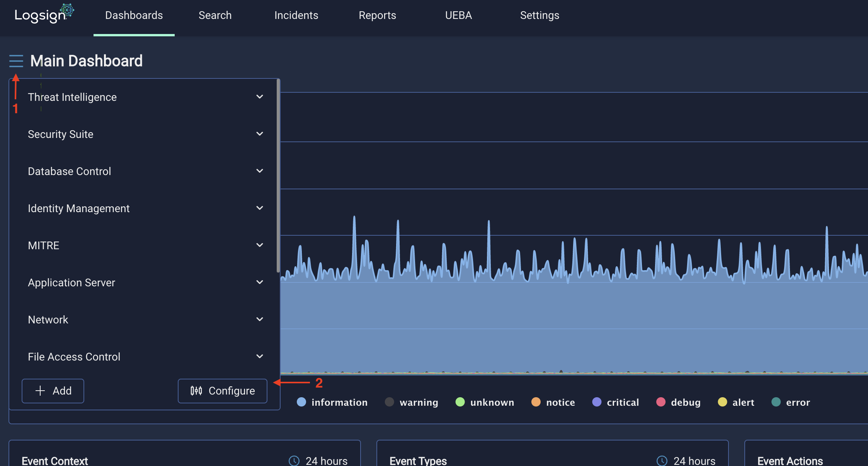Click the Main Dashboard title
Screen dimensions: 868x466
87,61
